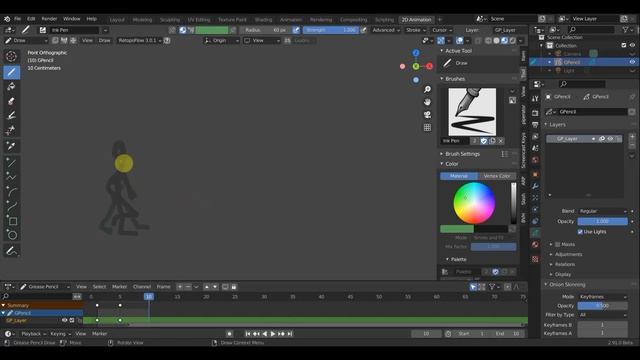Adjust the brush Radius slider
The width and height of the screenshot is (640, 360).
point(266,30)
